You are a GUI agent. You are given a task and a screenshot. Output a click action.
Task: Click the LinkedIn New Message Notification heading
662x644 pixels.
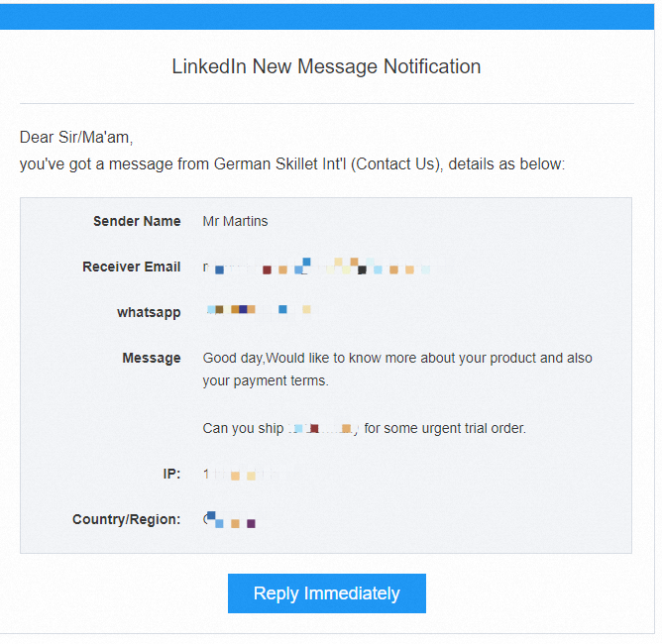(x=326, y=67)
